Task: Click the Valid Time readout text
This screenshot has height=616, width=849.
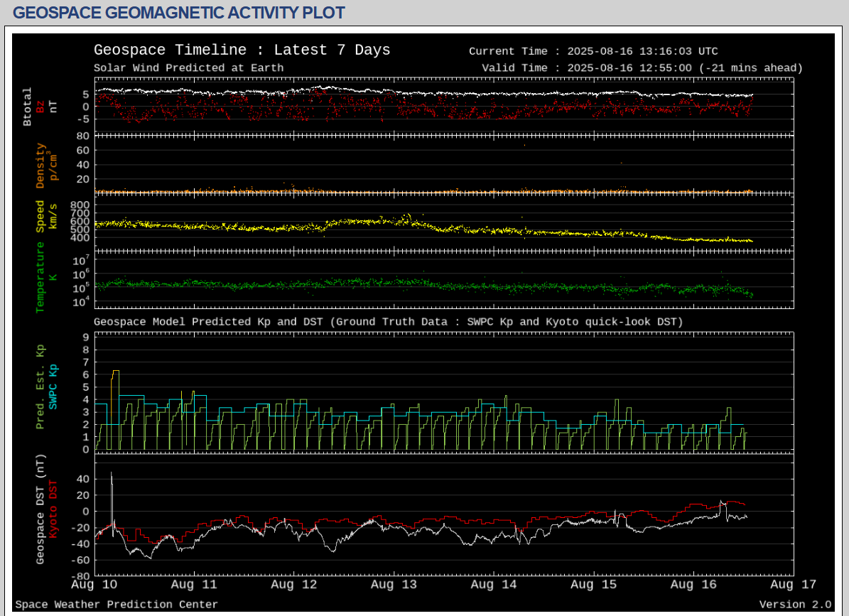Action: pos(642,68)
